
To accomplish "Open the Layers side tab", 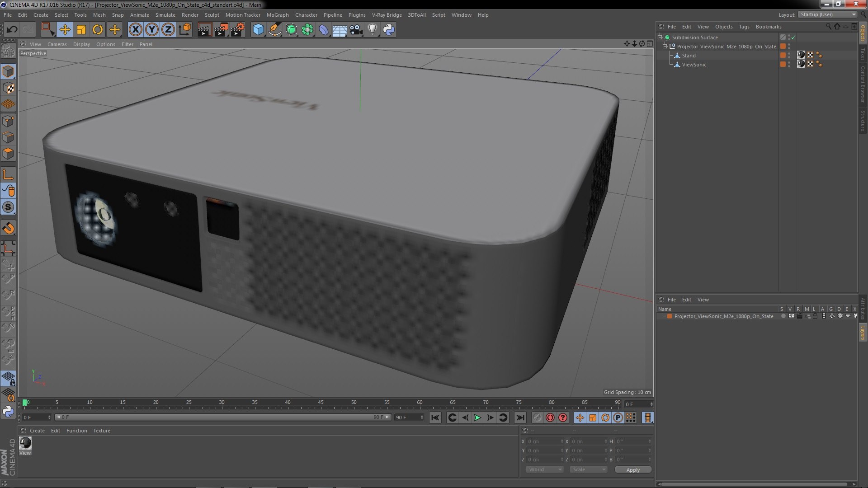I will (x=863, y=333).
